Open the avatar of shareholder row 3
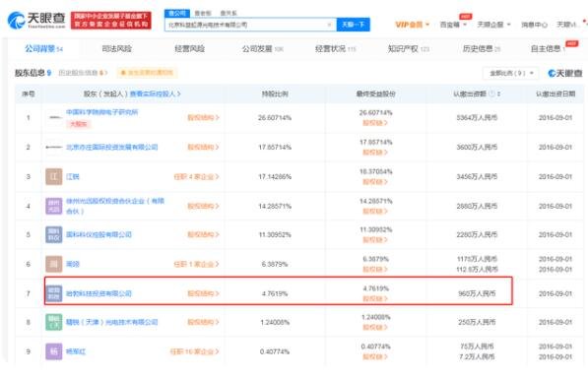 [x=54, y=177]
